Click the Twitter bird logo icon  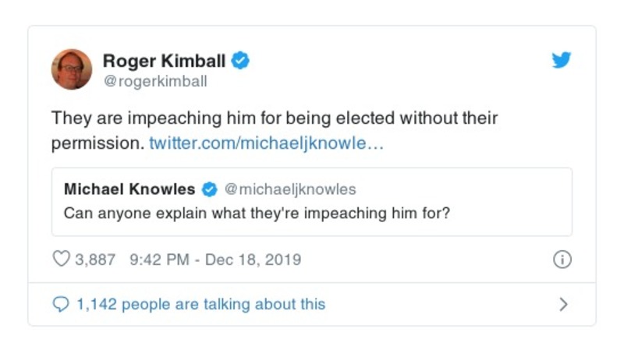coord(562,60)
